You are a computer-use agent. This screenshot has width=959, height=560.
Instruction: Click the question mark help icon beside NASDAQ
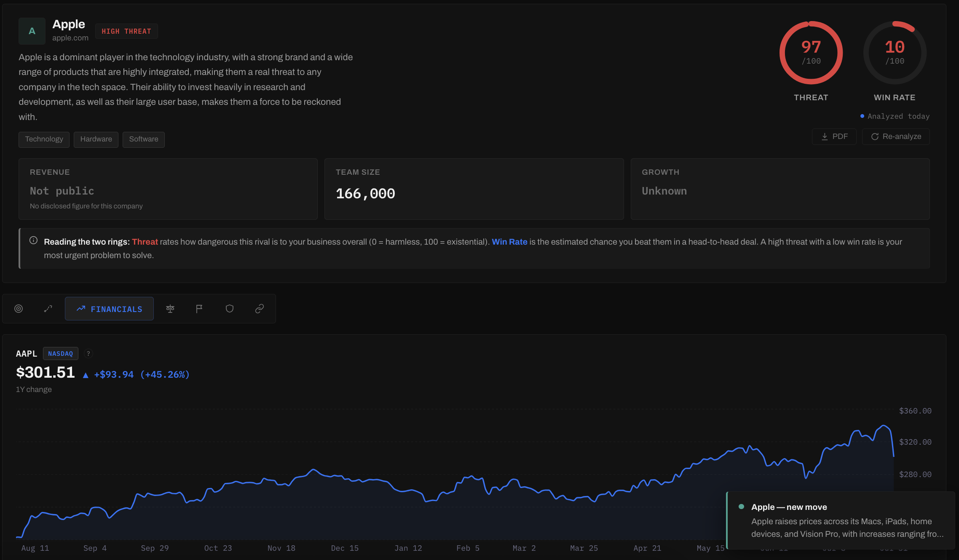tap(88, 354)
